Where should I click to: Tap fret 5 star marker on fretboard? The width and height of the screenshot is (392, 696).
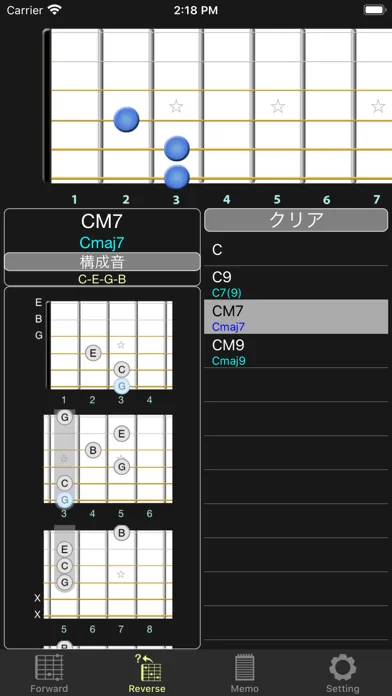click(278, 107)
